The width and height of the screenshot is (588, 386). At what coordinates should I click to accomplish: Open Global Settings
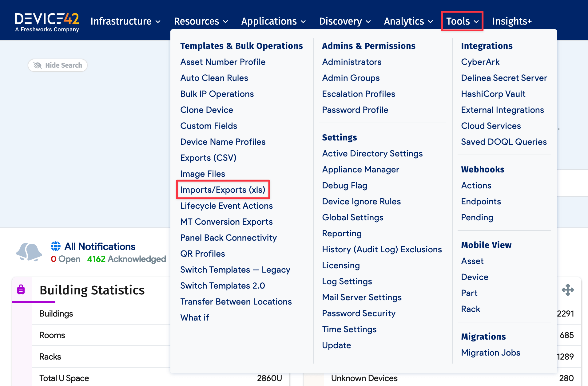click(x=352, y=217)
